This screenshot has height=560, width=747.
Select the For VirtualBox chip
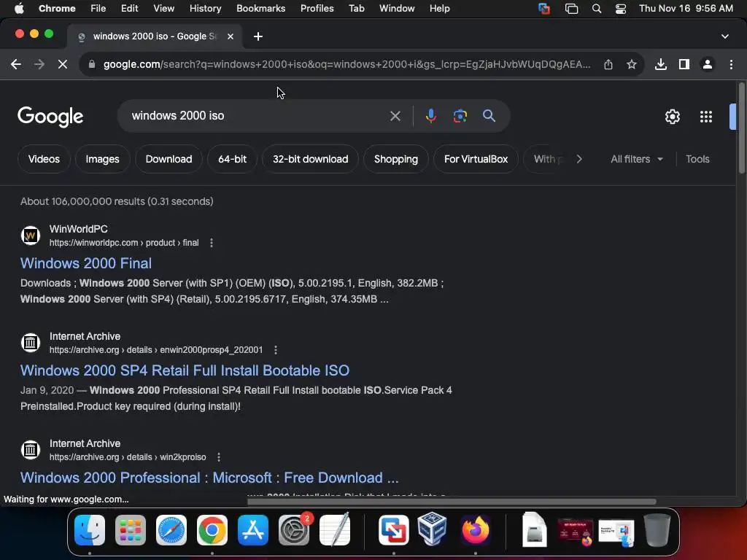coord(476,159)
